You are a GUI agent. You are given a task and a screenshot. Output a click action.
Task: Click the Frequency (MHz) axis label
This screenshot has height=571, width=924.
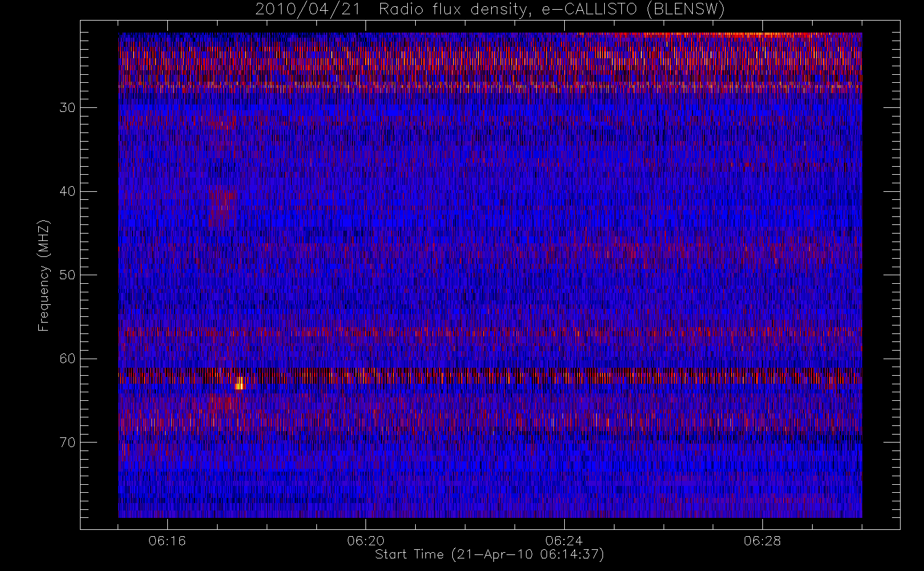43,275
